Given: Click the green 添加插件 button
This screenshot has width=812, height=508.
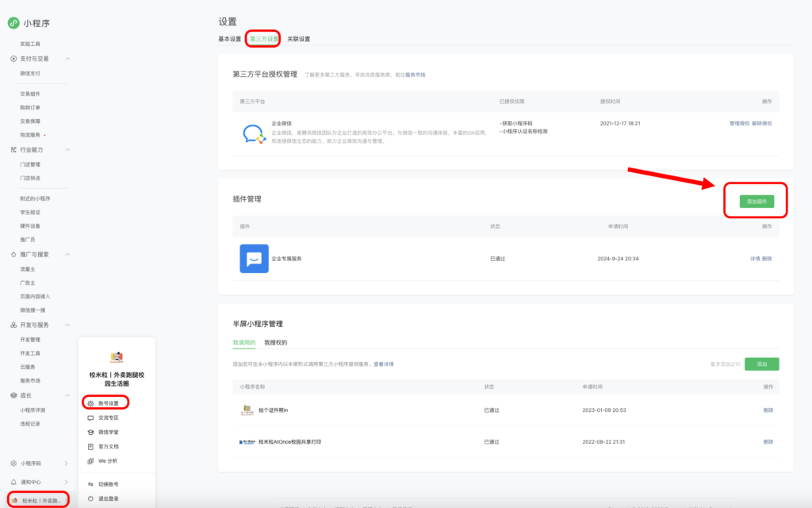Looking at the screenshot, I should [756, 202].
